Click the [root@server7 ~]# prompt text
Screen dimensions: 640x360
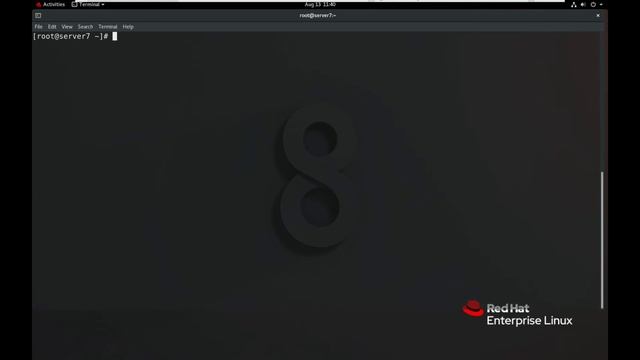70,36
